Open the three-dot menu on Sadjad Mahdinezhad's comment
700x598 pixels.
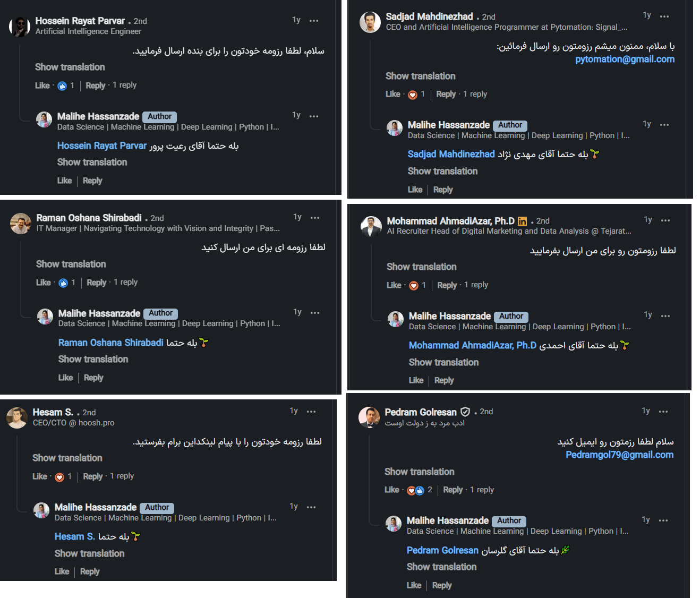[x=664, y=16]
